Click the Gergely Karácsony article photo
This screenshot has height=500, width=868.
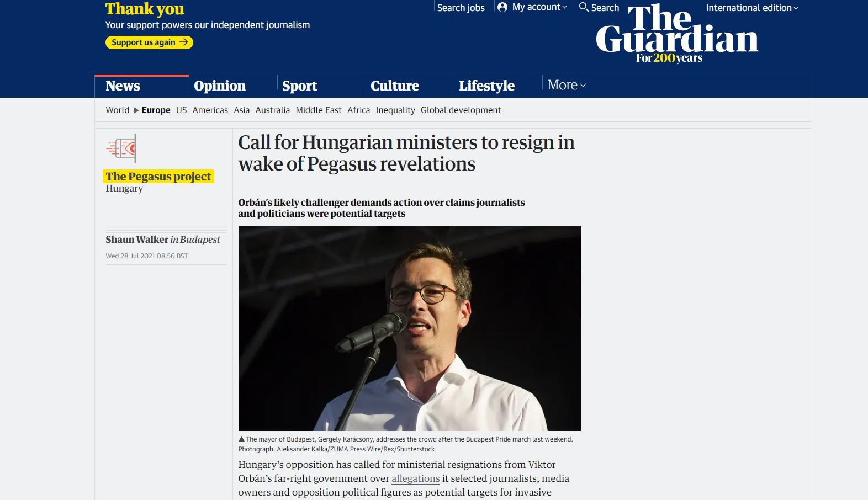click(410, 328)
